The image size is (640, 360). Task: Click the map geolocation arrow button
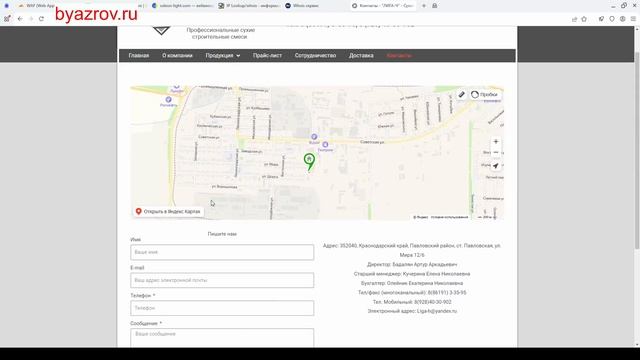pyautogui.click(x=496, y=166)
